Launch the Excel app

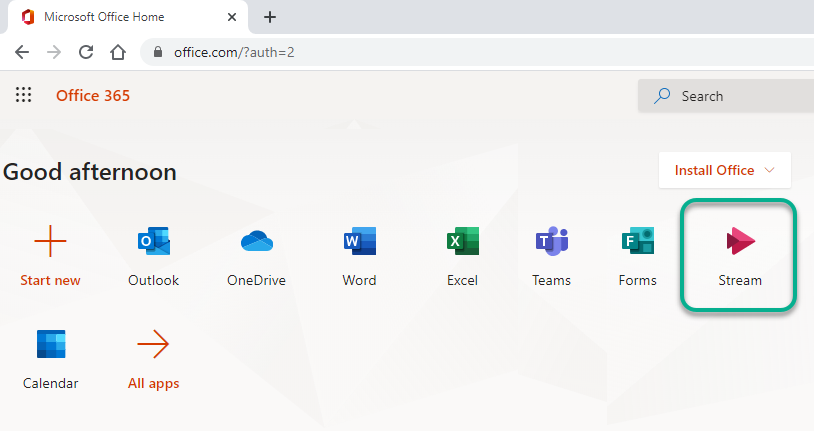463,241
